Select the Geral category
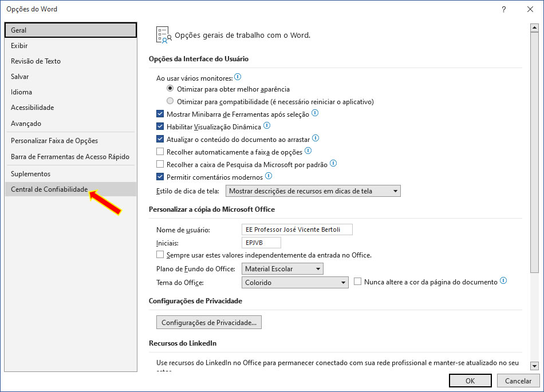Viewport: 544px width, 392px height. tap(71, 30)
